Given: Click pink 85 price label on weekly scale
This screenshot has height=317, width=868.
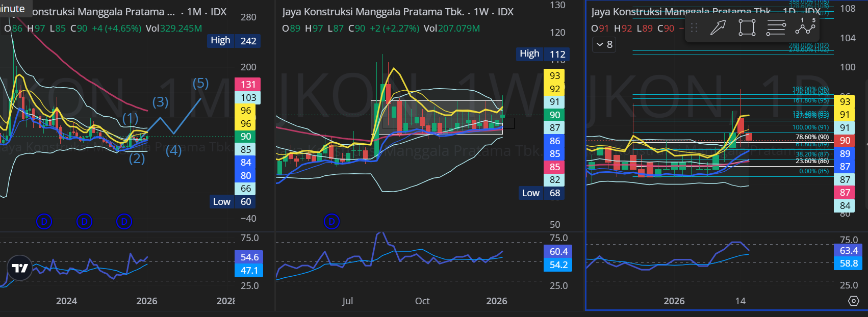Looking at the screenshot, I should tap(554, 167).
